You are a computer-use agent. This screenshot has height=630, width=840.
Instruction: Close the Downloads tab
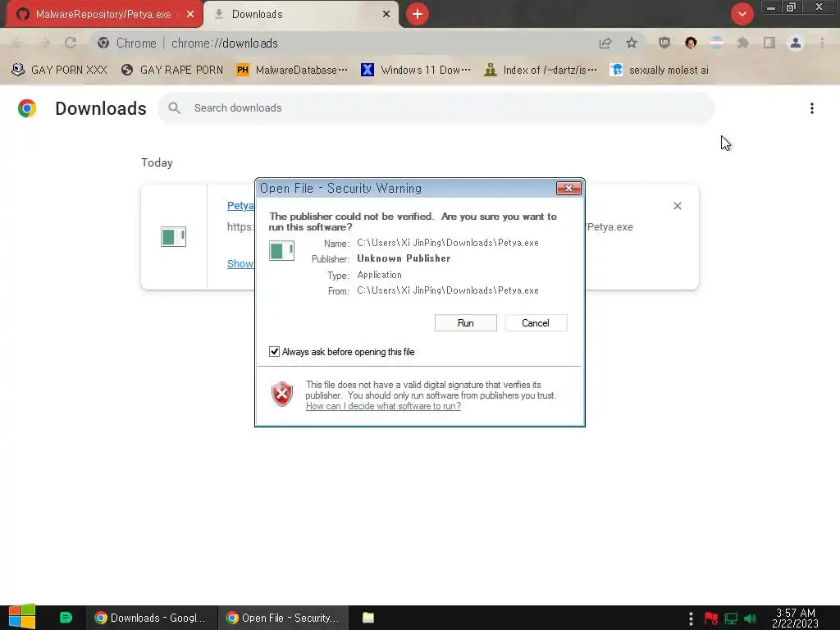click(386, 15)
